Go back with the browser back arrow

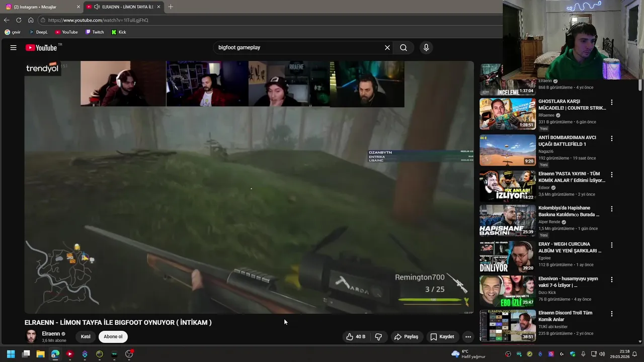coord(7,20)
